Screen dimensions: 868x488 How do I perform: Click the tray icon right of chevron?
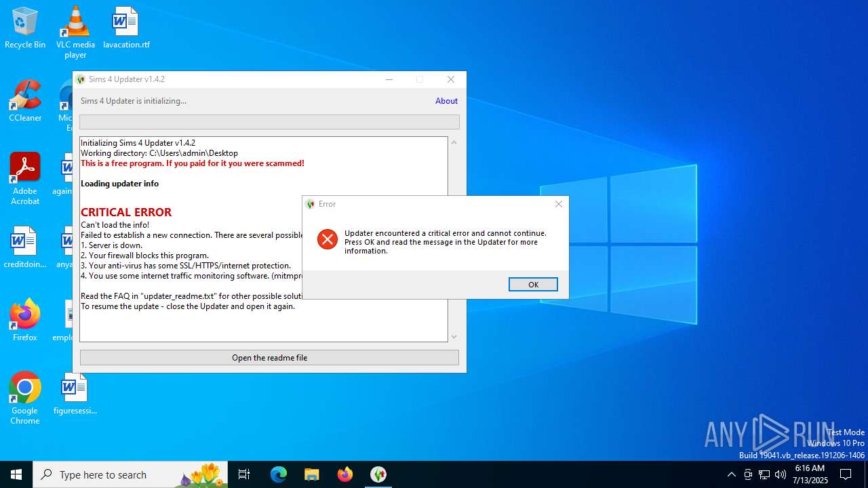(748, 474)
